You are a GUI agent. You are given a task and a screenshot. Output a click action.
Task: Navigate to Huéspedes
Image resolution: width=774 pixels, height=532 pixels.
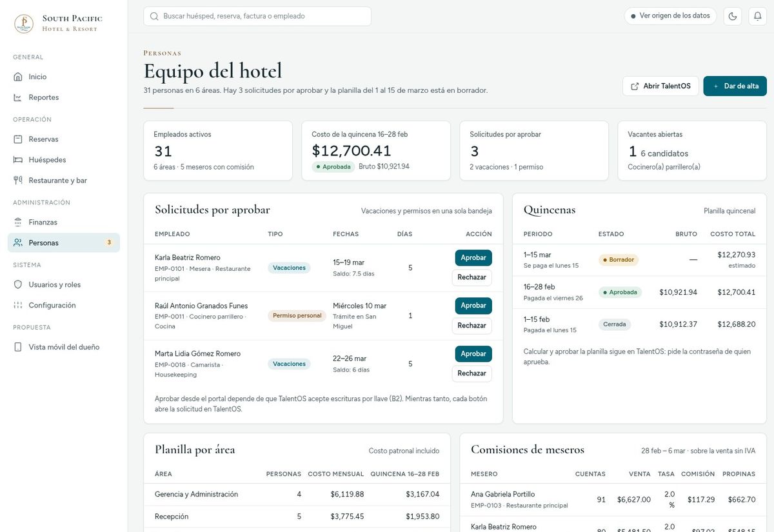pyautogui.click(x=64, y=160)
